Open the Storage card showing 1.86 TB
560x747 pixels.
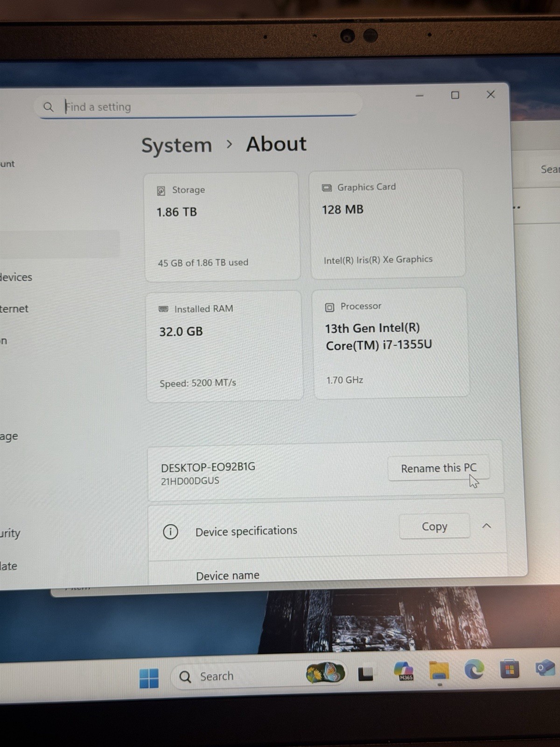coord(222,226)
